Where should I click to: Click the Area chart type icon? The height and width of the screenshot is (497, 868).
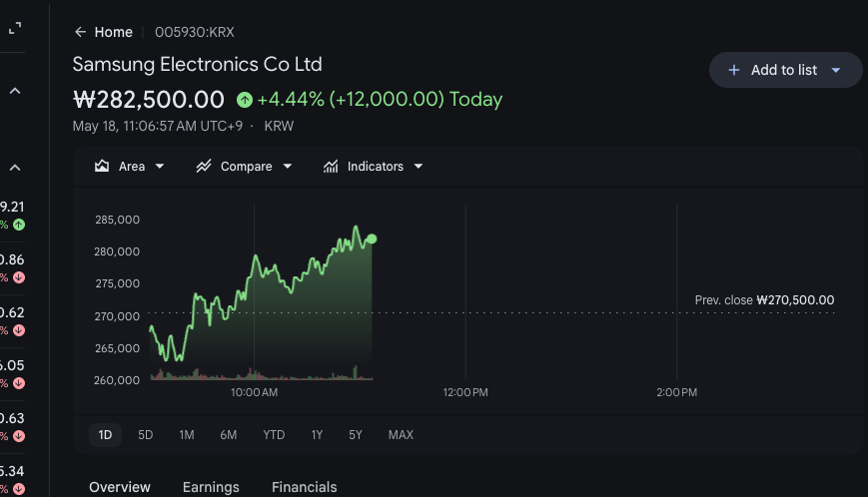102,166
